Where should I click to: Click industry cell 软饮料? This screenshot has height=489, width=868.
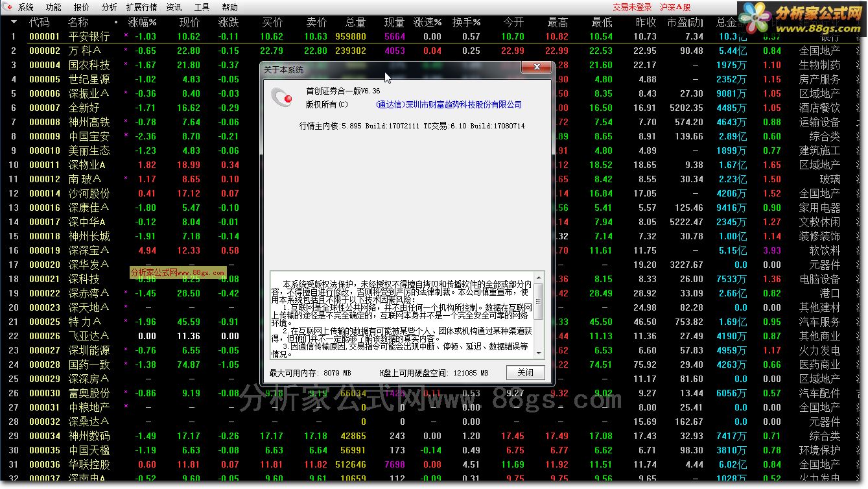825,250
